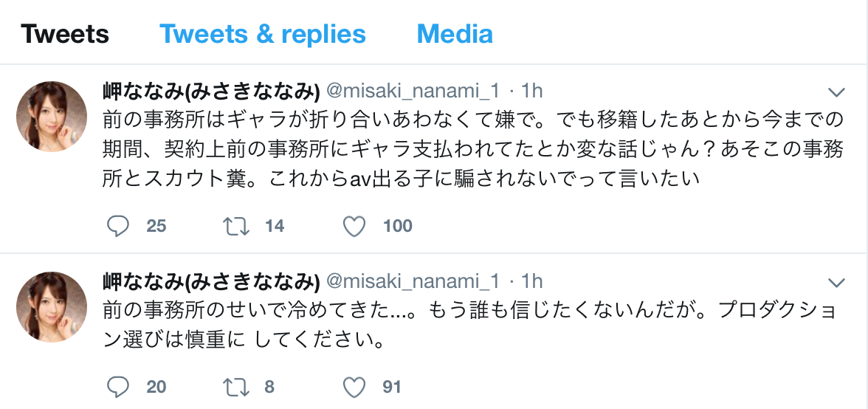
Task: Select the Media tab
Action: (455, 34)
